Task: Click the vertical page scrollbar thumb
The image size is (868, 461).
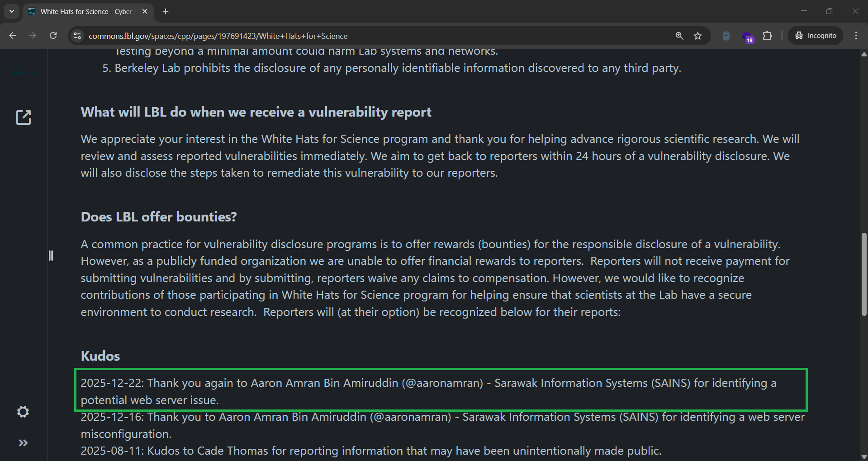Action: (x=864, y=274)
